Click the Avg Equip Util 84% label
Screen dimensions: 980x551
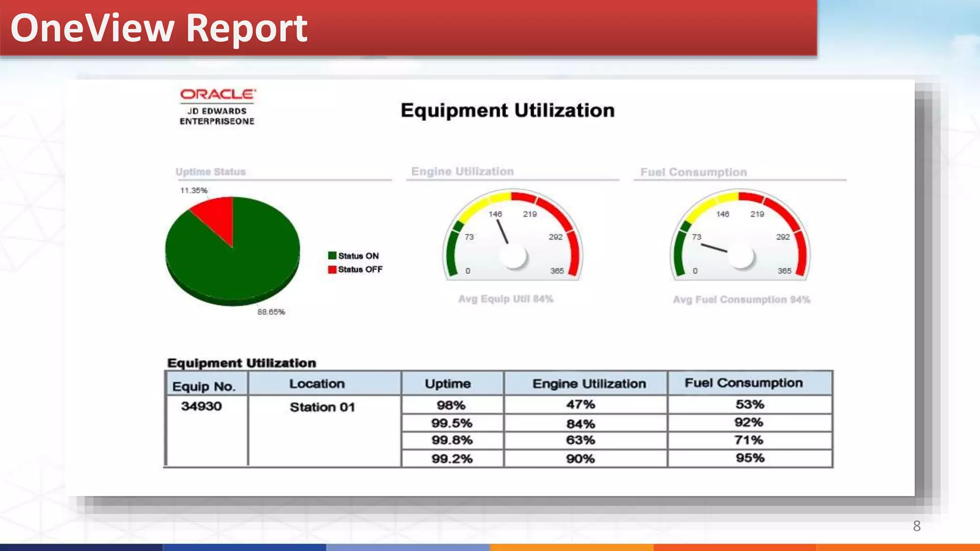pyautogui.click(x=506, y=299)
